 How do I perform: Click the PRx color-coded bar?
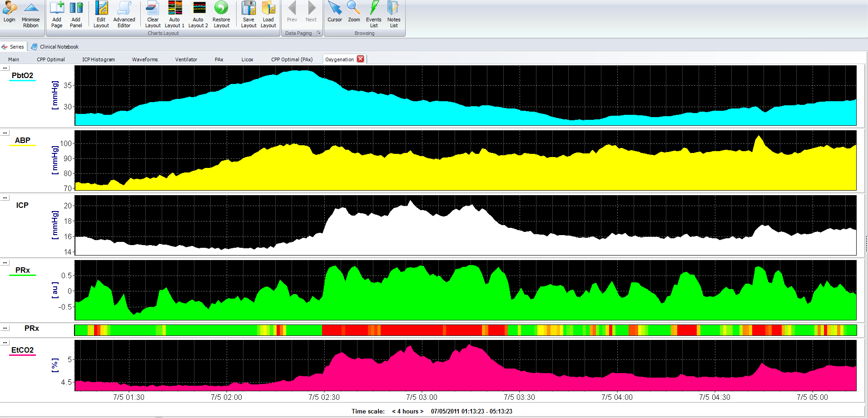(465, 330)
